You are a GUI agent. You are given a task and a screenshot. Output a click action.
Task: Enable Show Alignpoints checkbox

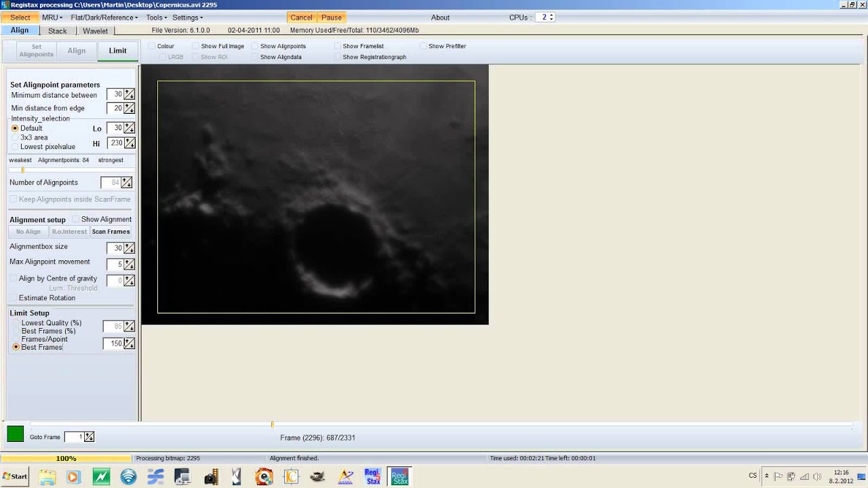(255, 46)
